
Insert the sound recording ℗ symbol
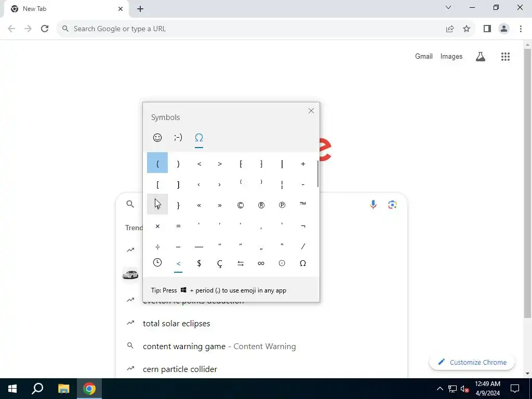point(282,205)
